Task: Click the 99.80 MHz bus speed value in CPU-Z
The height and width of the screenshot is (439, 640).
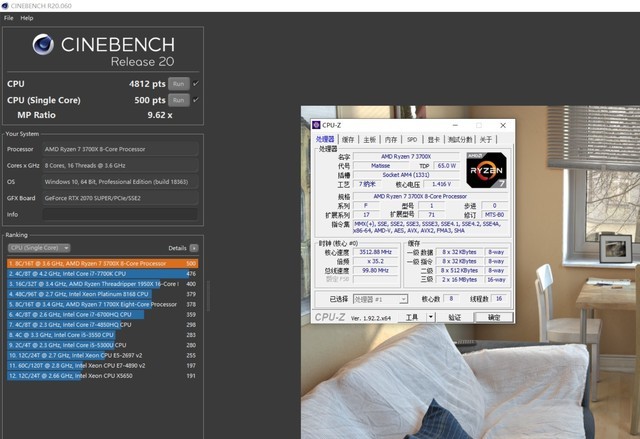Action: coord(376,270)
